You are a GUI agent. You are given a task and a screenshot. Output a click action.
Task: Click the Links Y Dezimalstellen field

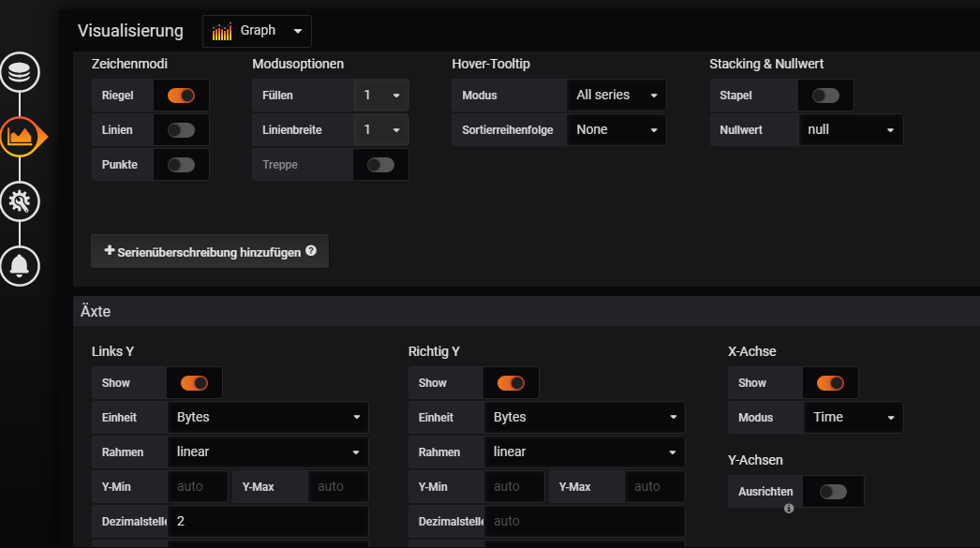(267, 521)
